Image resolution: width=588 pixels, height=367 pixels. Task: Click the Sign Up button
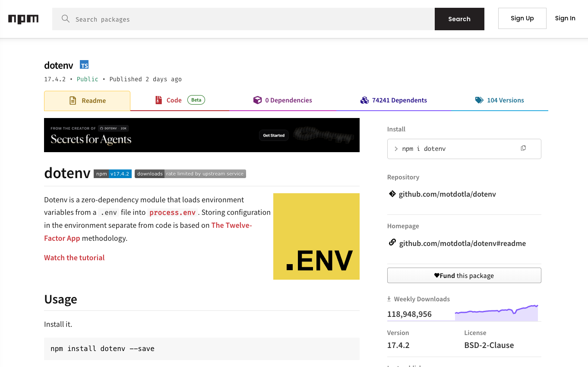coord(522,18)
